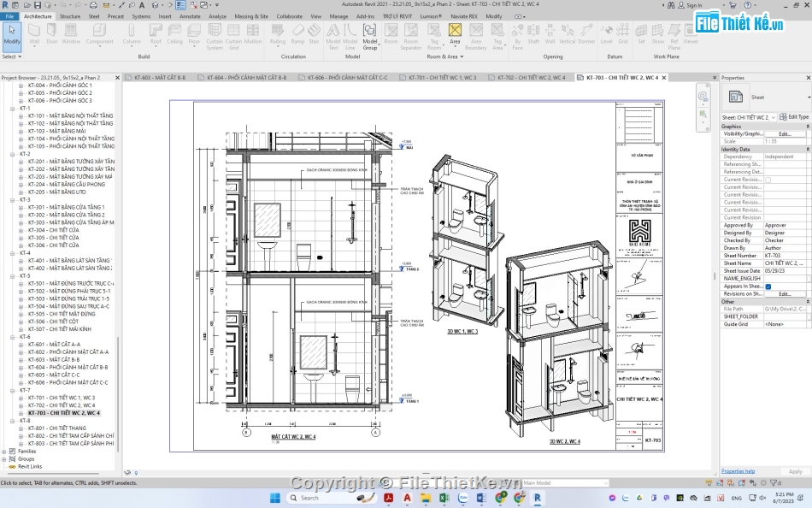The image size is (812, 508).
Task: Select the Model Line tool
Action: (350, 37)
